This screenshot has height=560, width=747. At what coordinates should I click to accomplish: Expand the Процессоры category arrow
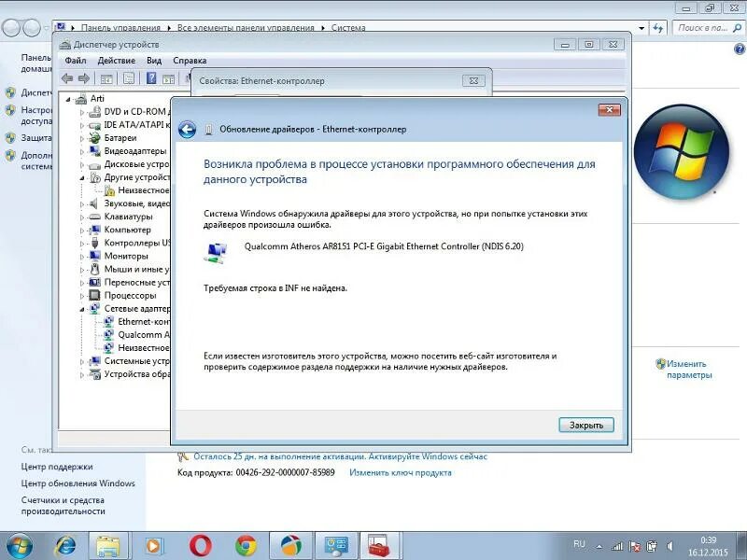pos(82,296)
